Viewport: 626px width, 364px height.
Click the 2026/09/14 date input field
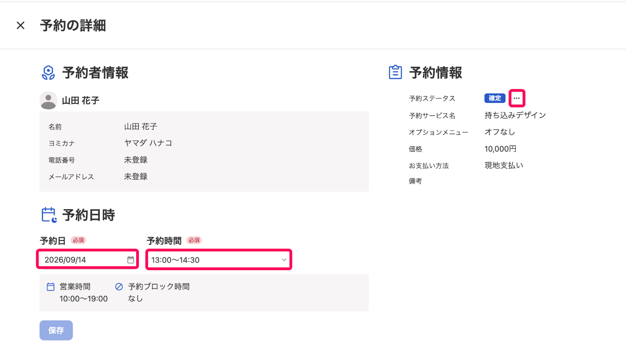click(x=87, y=260)
